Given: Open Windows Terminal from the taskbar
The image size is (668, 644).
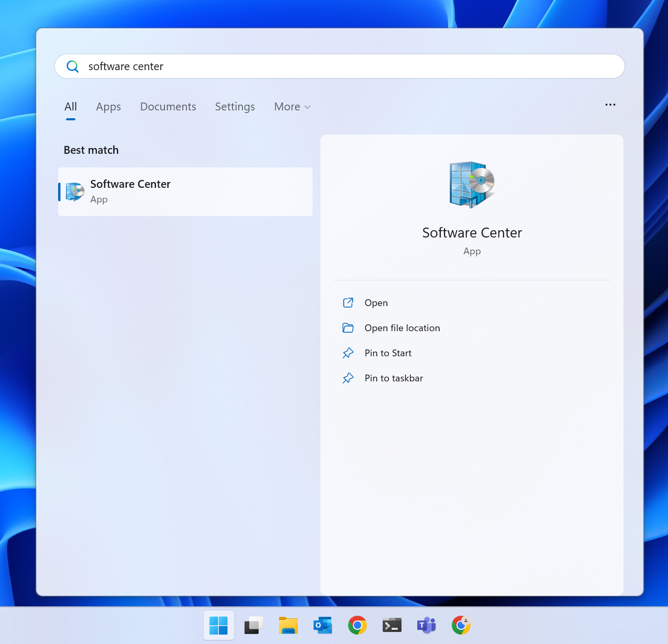Looking at the screenshot, I should 392,625.
